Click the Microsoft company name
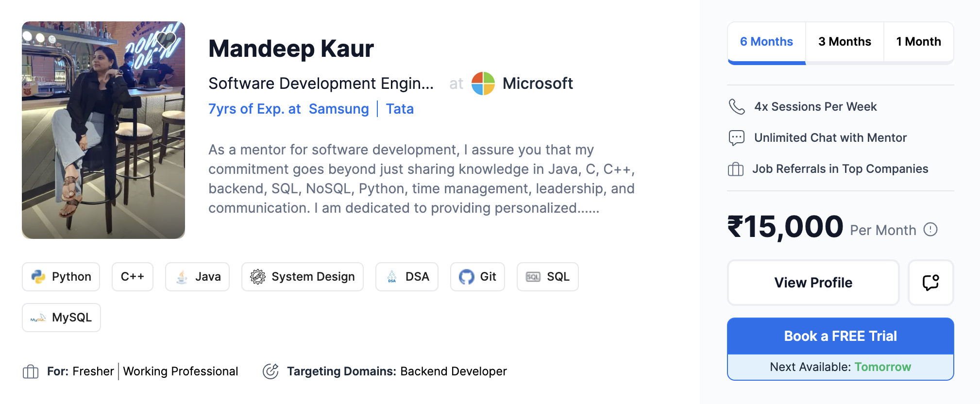The height and width of the screenshot is (404, 980). click(538, 84)
